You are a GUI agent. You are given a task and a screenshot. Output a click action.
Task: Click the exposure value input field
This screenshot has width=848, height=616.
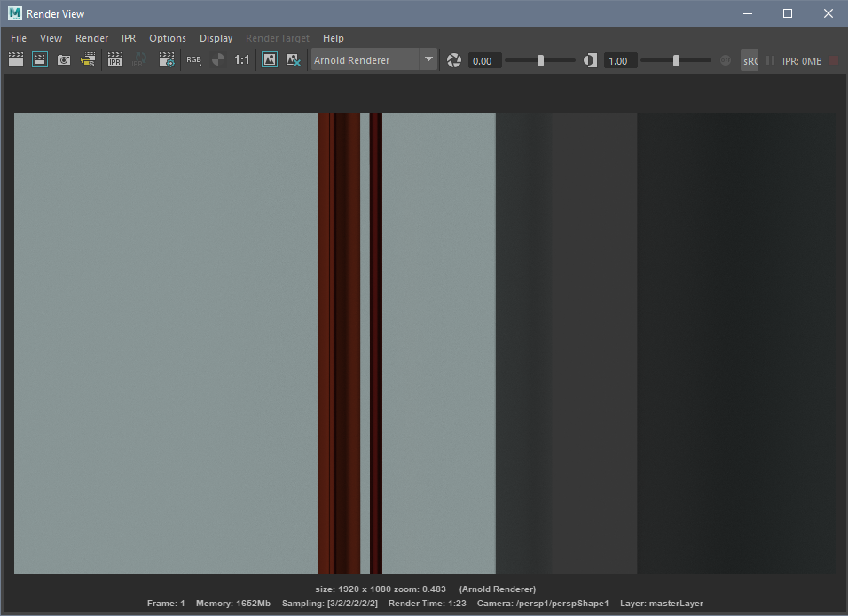click(483, 60)
